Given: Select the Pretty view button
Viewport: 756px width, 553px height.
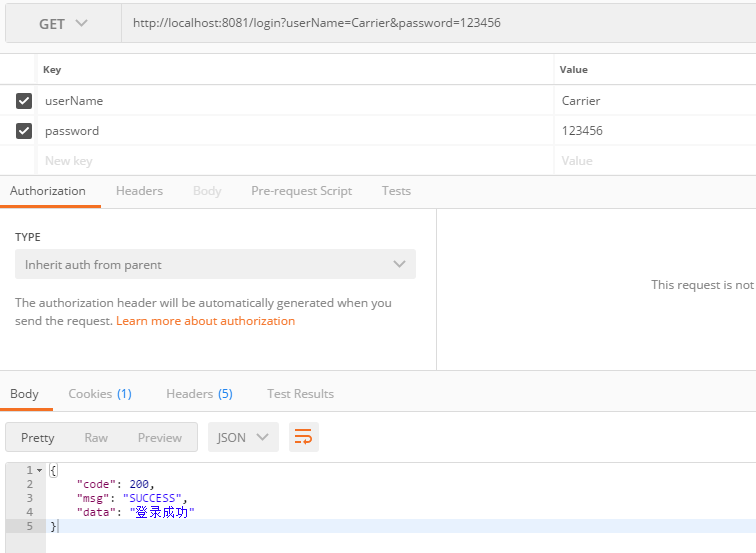Looking at the screenshot, I should [38, 438].
